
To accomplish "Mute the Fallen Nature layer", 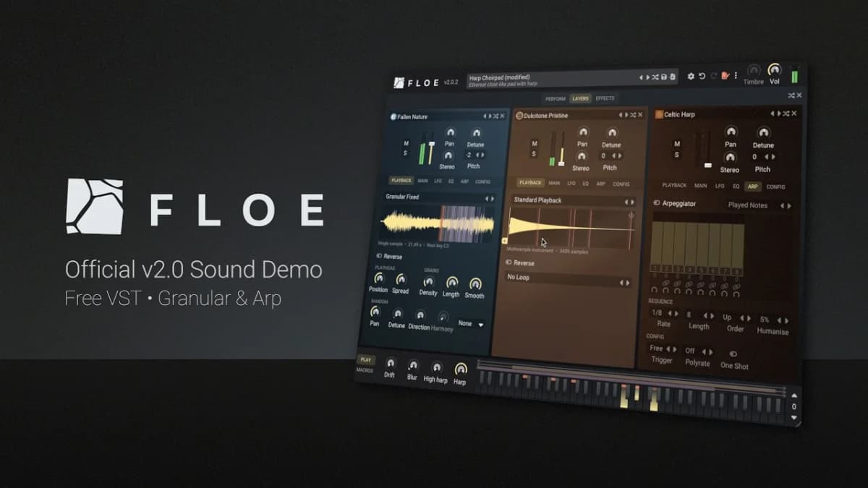I will (406, 143).
